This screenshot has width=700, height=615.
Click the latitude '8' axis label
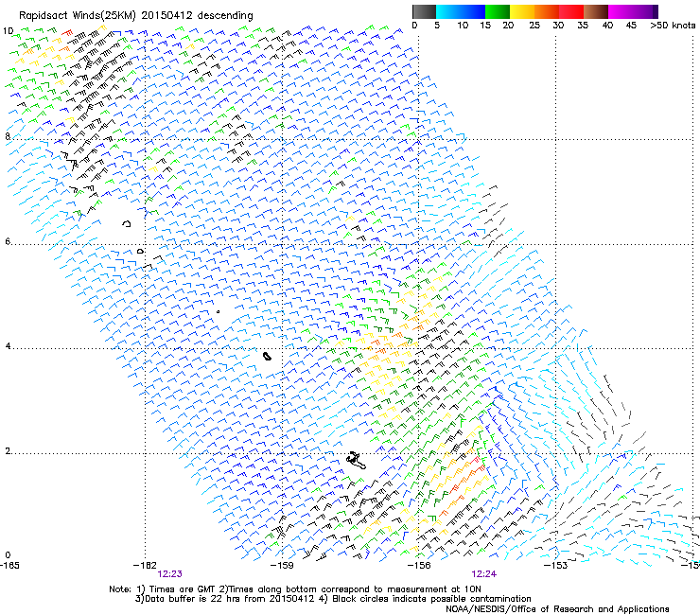pos(8,136)
